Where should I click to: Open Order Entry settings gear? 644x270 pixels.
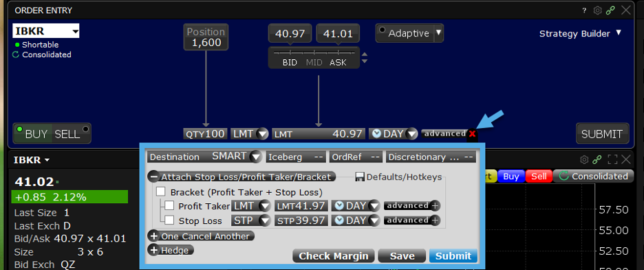tap(598, 11)
